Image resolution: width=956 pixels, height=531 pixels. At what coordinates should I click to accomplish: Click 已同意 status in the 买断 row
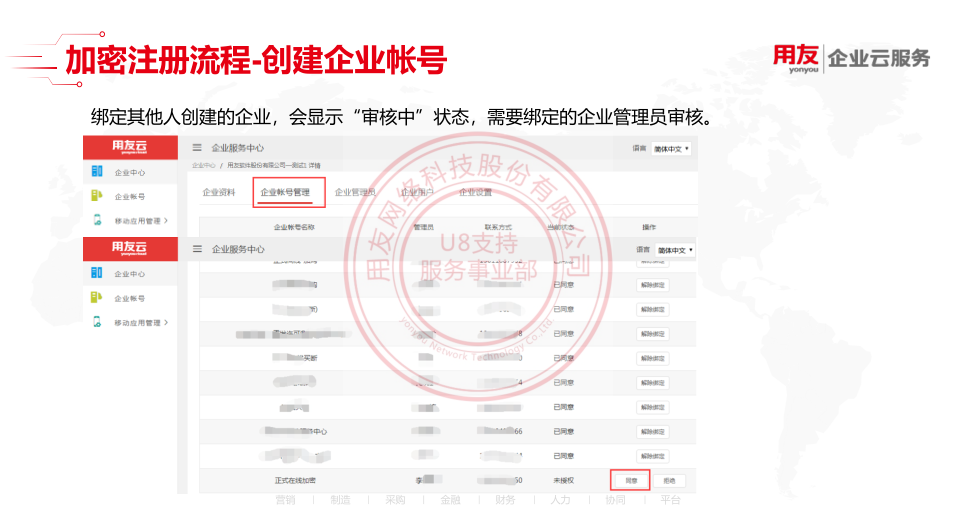pos(563,358)
